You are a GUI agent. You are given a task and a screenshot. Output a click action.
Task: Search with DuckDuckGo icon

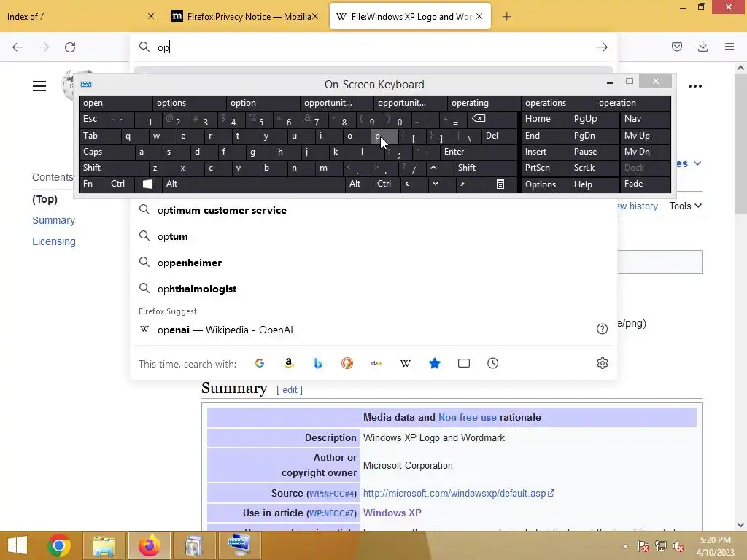347,363
